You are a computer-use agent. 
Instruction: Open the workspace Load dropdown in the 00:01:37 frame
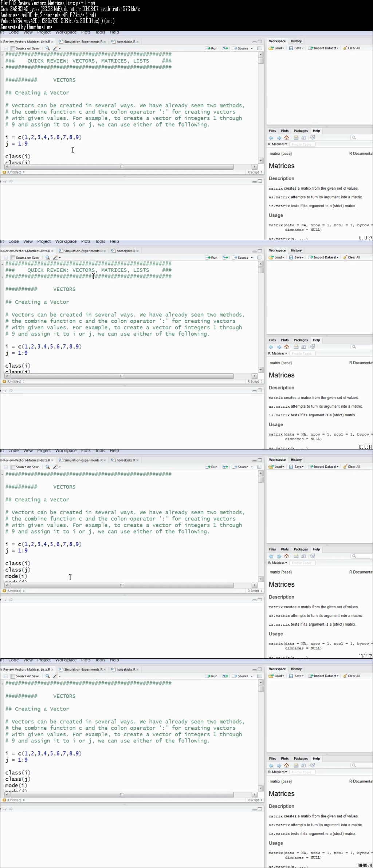276,48
